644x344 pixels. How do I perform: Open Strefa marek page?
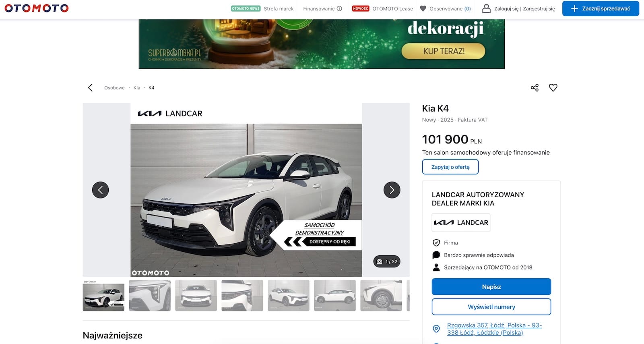coord(279,8)
